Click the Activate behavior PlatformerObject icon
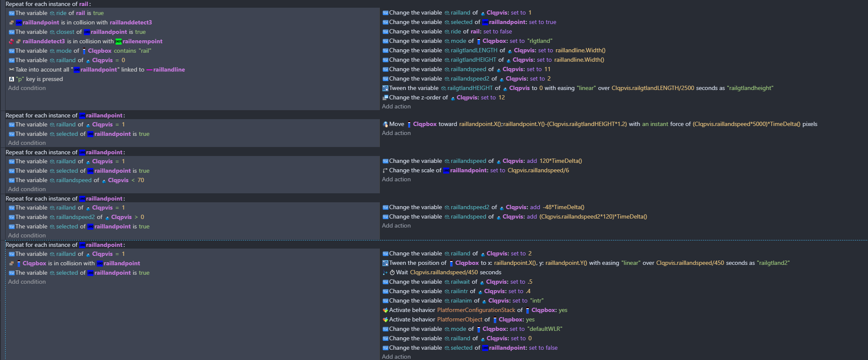The width and height of the screenshot is (868, 360). [x=385, y=320]
